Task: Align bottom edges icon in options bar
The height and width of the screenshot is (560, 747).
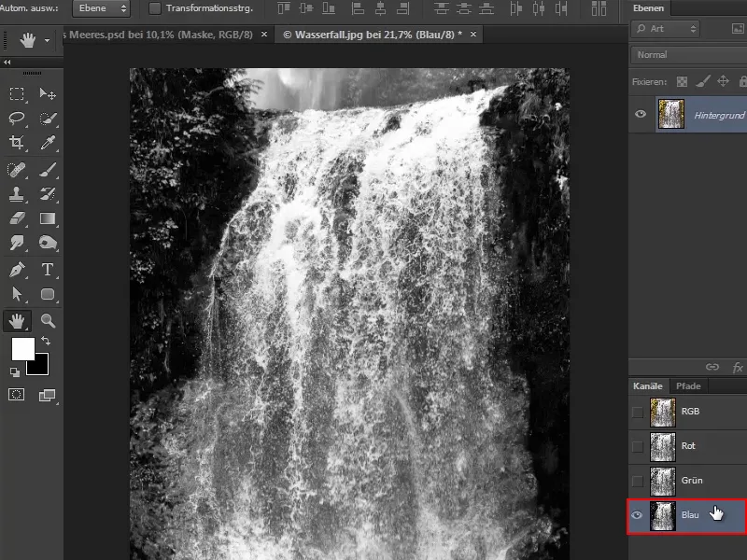Action: click(329, 8)
